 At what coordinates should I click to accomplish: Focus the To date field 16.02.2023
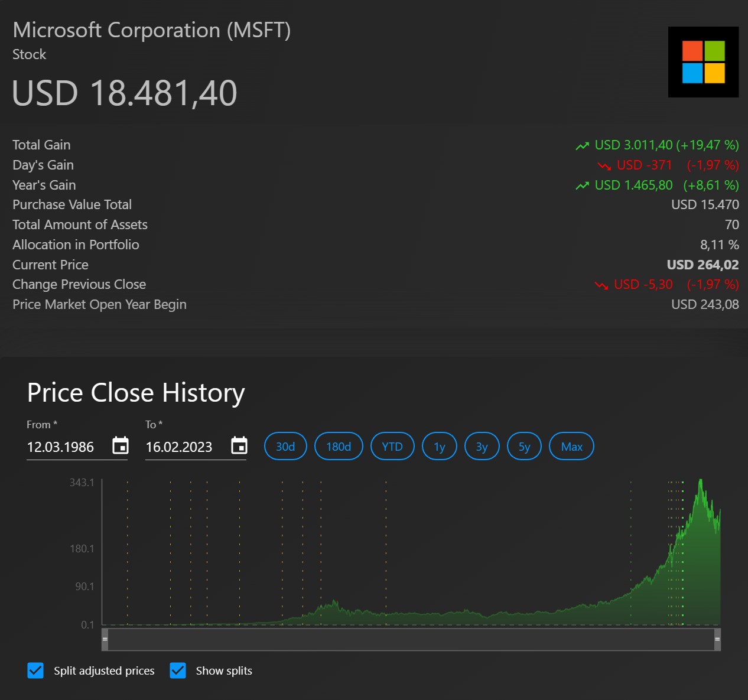click(x=184, y=447)
